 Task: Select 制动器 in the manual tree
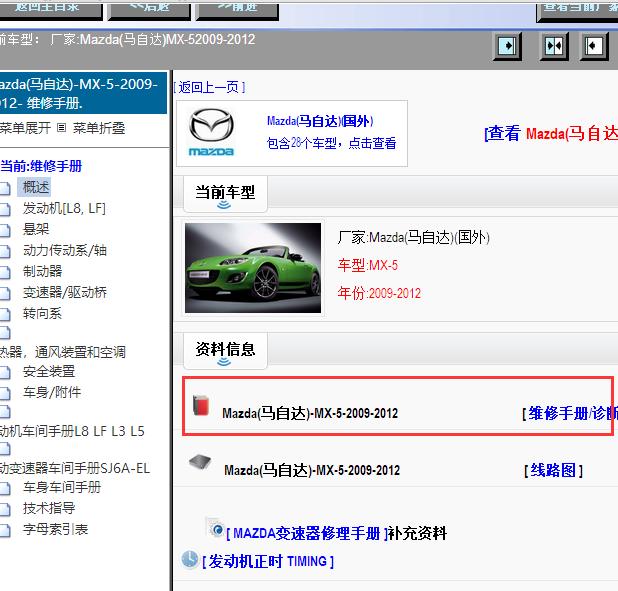click(x=42, y=271)
